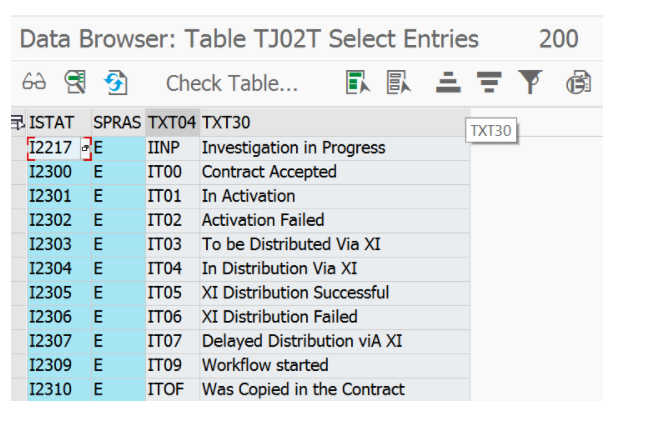Image resolution: width=645 pixels, height=422 pixels.
Task: Click the Deselect All rows icon
Action: pos(398,82)
